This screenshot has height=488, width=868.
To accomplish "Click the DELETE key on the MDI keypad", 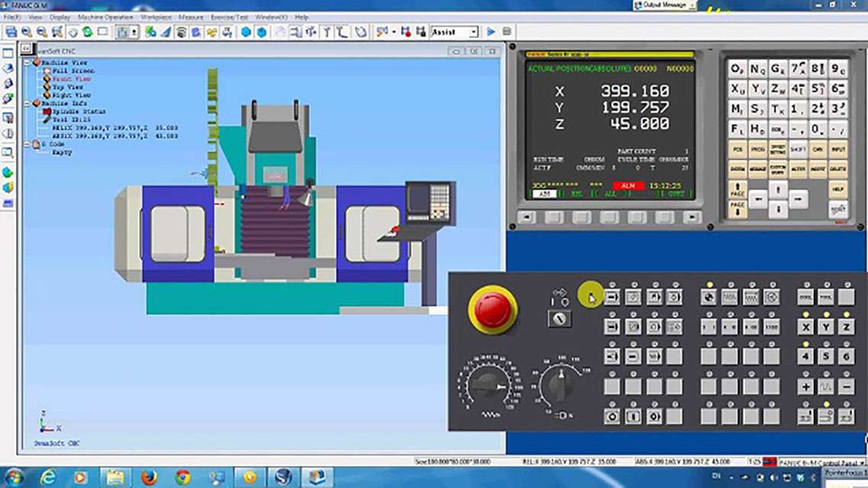I will (838, 169).
